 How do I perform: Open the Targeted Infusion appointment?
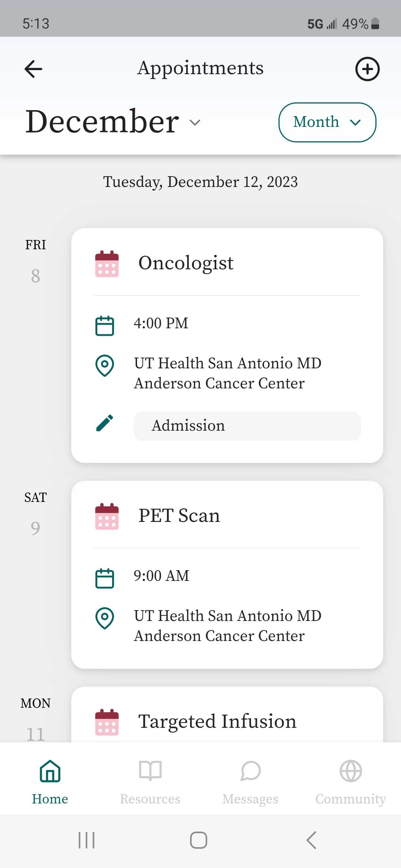217,721
